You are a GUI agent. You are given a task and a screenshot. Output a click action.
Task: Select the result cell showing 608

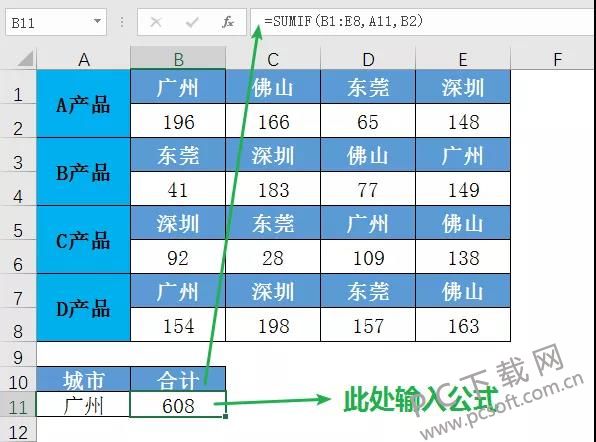[x=178, y=404]
